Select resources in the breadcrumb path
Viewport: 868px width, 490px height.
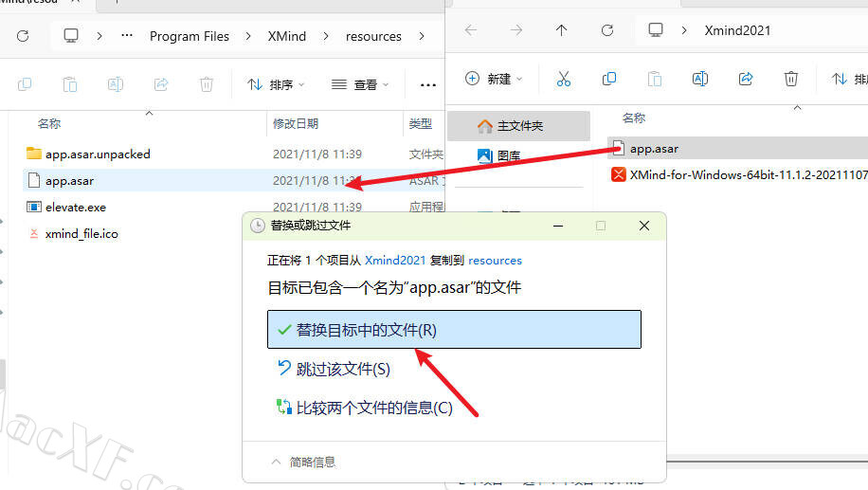(373, 36)
